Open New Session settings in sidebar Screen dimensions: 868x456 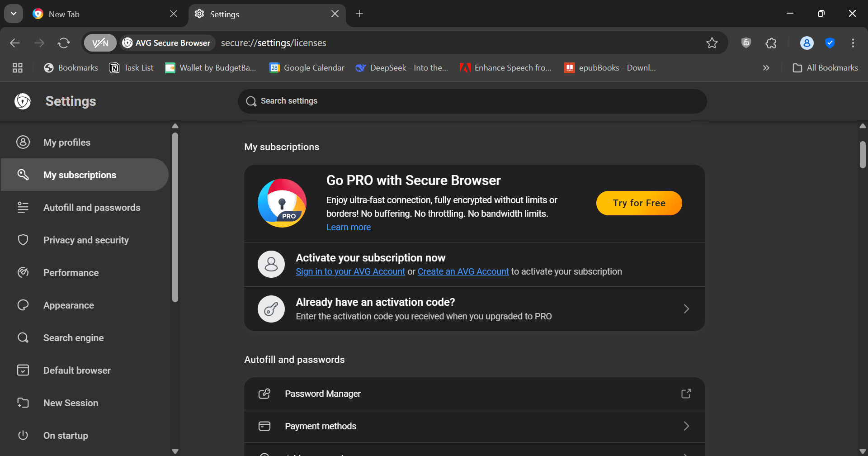pyautogui.click(x=85, y=403)
